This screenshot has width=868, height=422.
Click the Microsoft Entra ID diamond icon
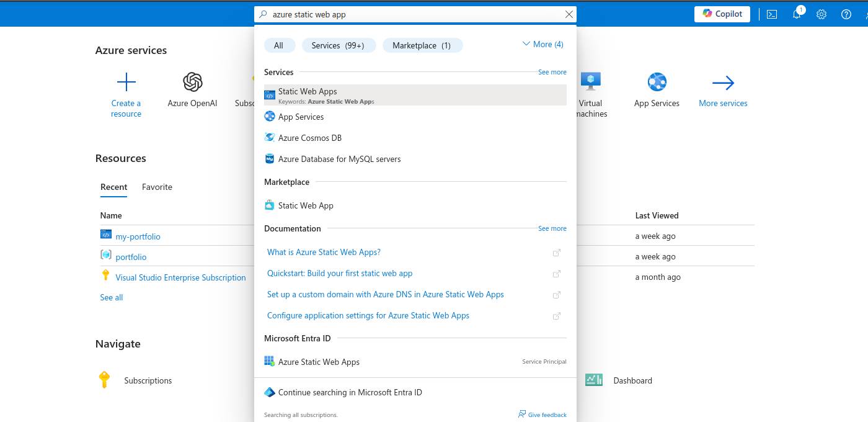coord(270,392)
